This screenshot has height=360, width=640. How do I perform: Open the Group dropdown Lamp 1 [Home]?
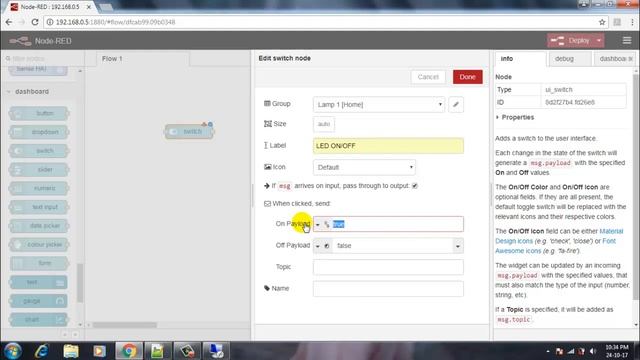click(x=379, y=104)
